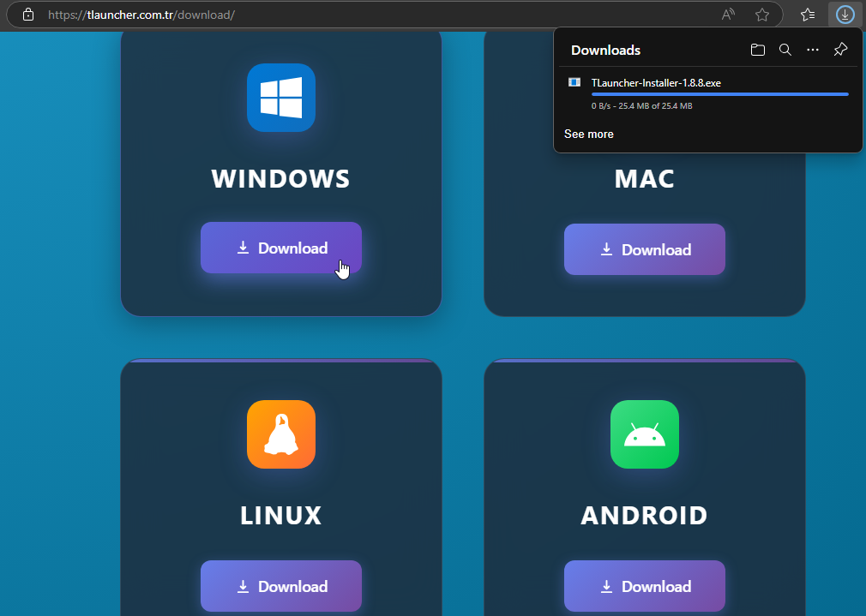
Task: Open more options in Downloads panel
Action: 812,51
